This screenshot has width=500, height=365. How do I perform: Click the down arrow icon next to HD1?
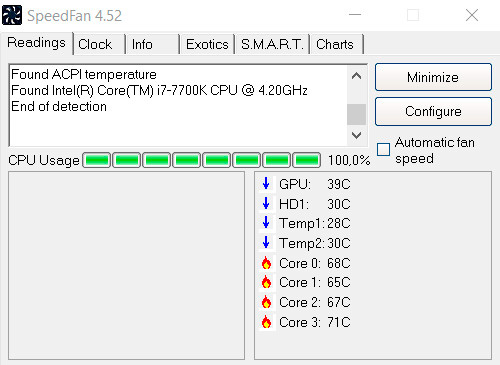pos(266,203)
